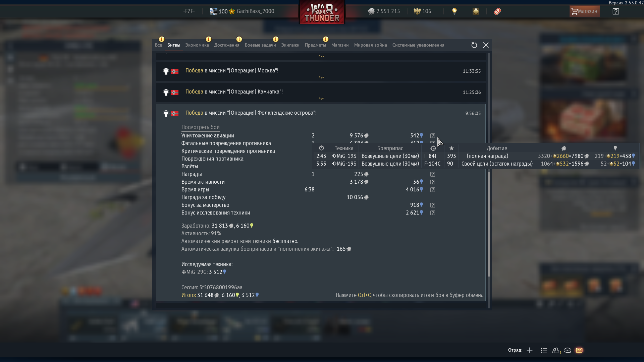Screen dimensions: 644x362
Task: Open the mail envelope icon
Action: coord(579,350)
